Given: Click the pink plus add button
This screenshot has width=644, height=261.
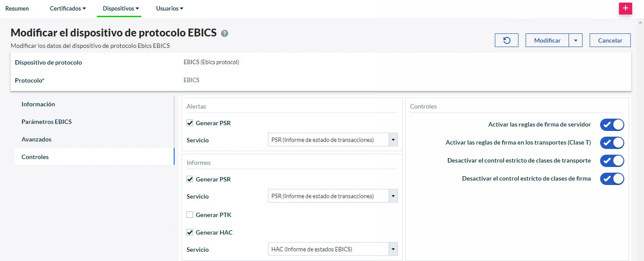Looking at the screenshot, I should [x=625, y=9].
